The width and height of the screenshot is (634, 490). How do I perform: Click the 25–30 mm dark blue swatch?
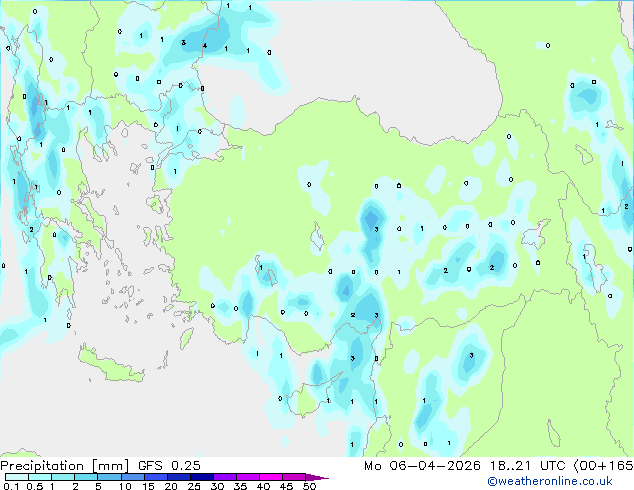(201, 477)
